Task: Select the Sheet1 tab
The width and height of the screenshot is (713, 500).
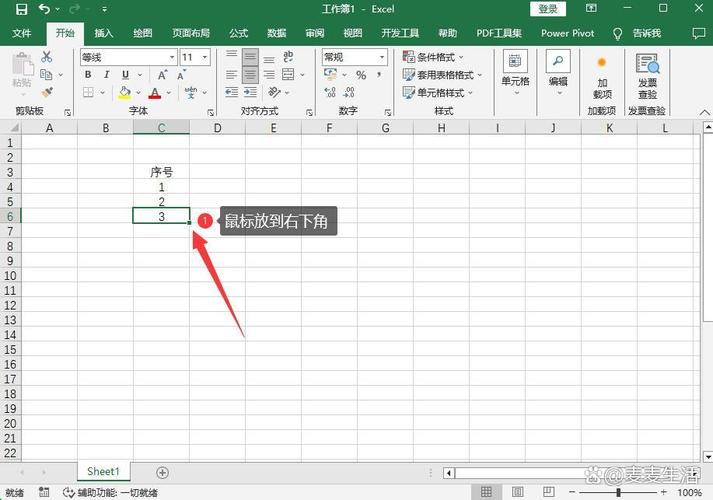Action: pyautogui.click(x=103, y=472)
